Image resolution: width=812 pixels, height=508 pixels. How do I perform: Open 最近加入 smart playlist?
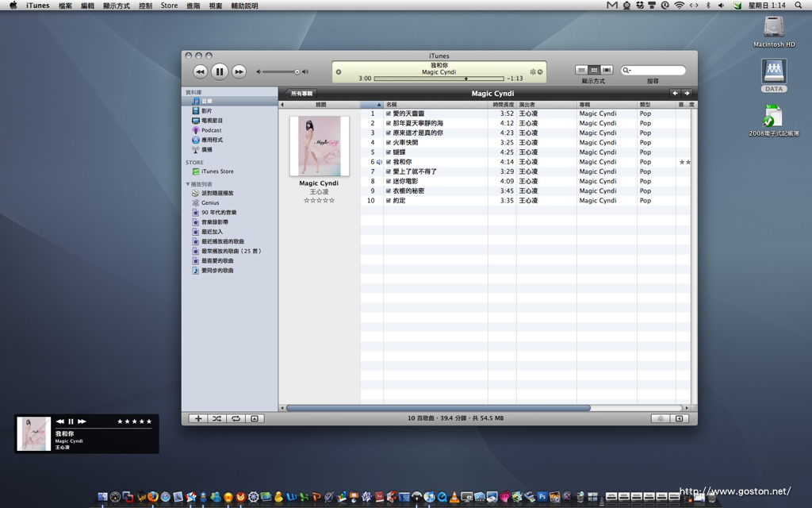pyautogui.click(x=229, y=232)
